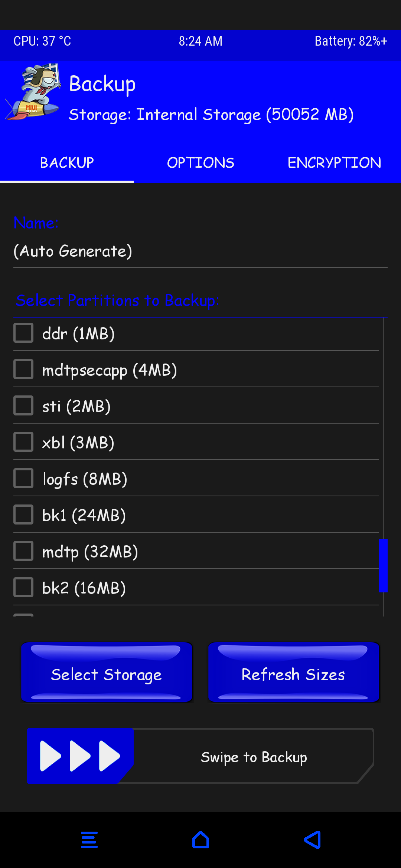401x868 pixels.
Task: Tap the MIUI rocket mascot logo
Action: [33, 92]
